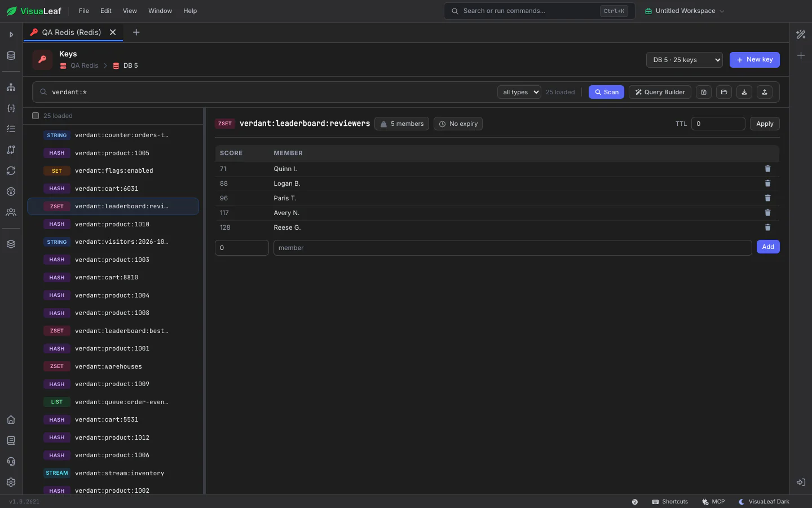Viewport: 812px width, 508px height.
Task: Click the open folder icon in toolbar
Action: (x=724, y=92)
